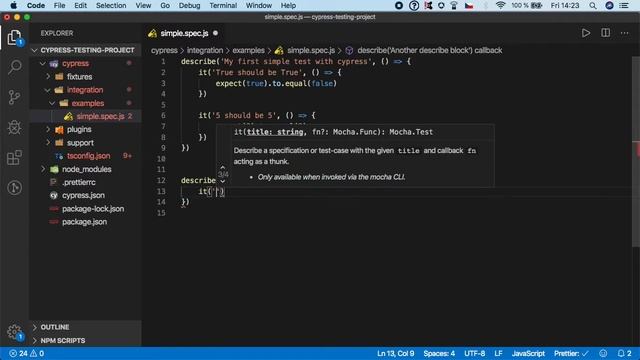Open the Source Control view
The width and height of the screenshot is (640, 360).
[x=14, y=97]
